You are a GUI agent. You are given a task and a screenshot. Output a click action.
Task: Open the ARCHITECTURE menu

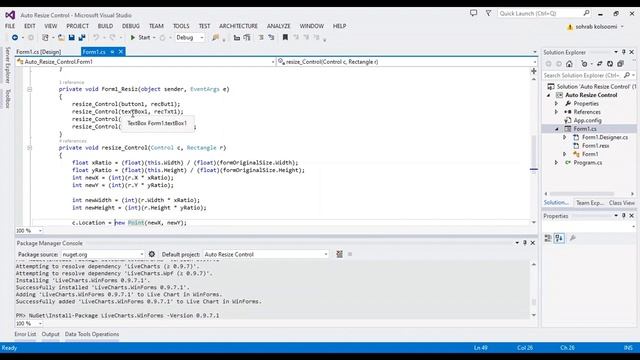238,26
